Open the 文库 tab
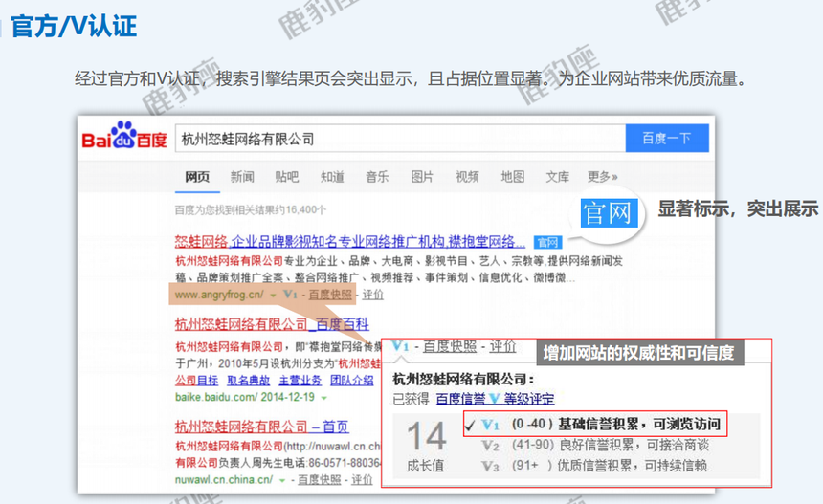The width and height of the screenshot is (823, 504). point(557,177)
